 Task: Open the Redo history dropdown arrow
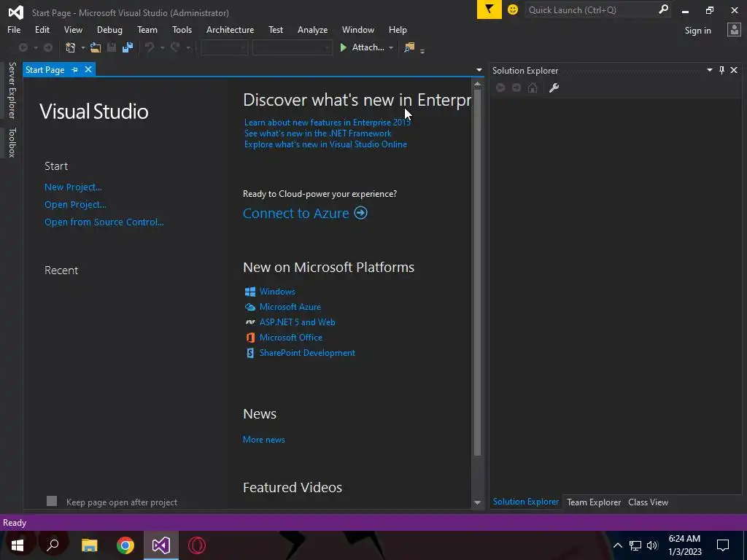point(188,47)
